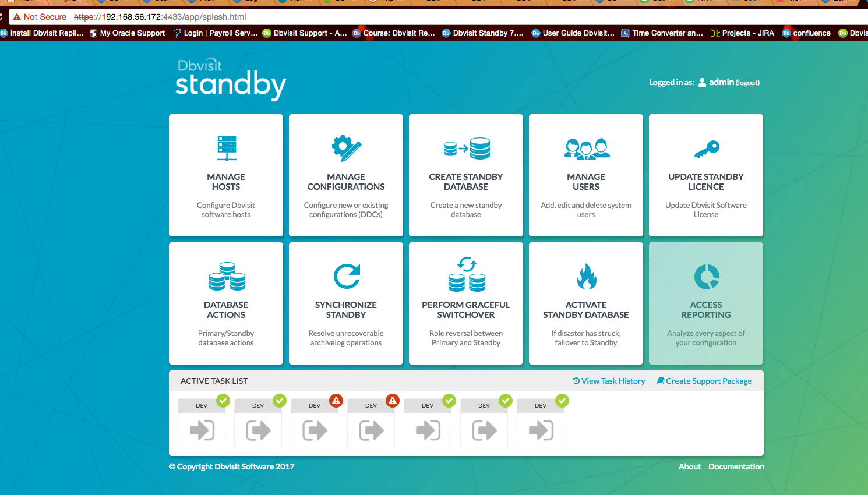Open the Time Converter an... bookmark
The height and width of the screenshot is (495, 868).
tap(662, 33)
